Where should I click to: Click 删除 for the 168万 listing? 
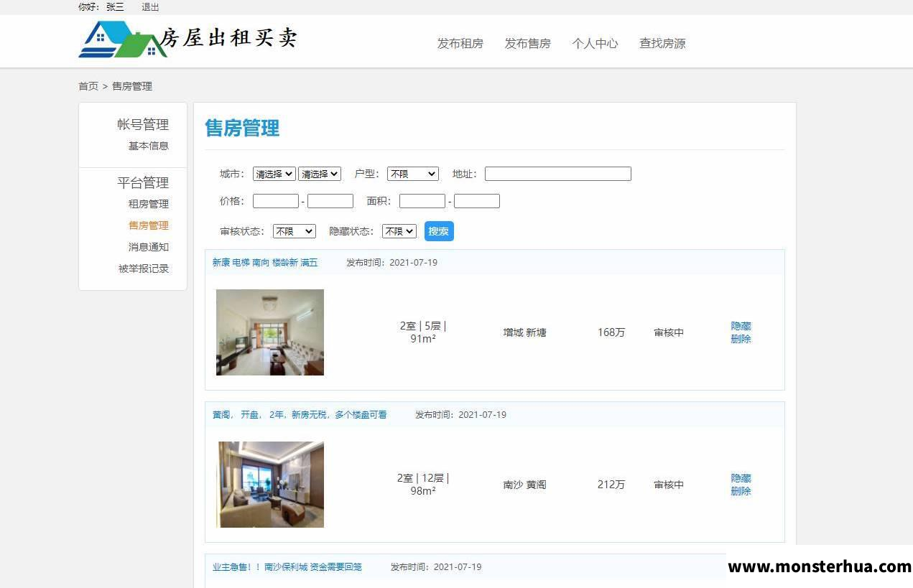741,339
